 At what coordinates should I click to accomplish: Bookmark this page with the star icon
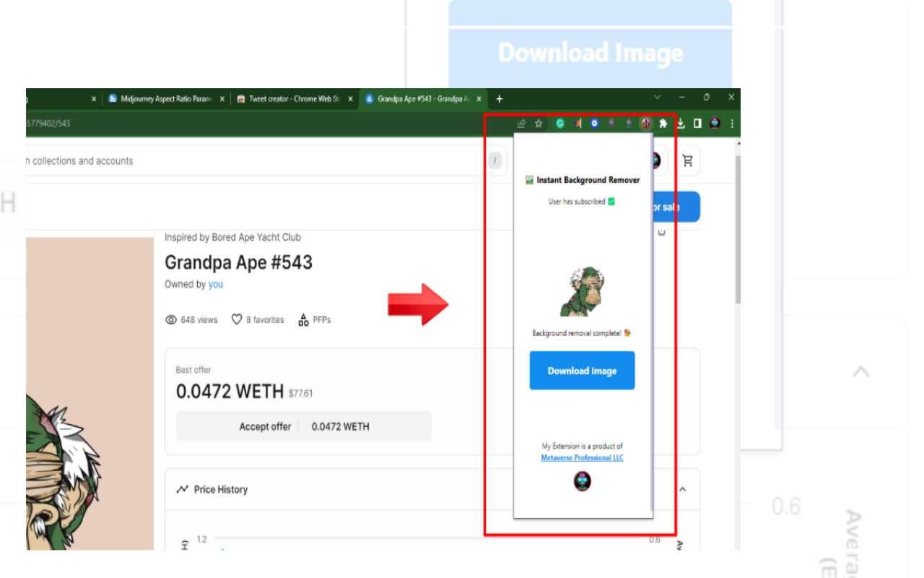pos(539,124)
